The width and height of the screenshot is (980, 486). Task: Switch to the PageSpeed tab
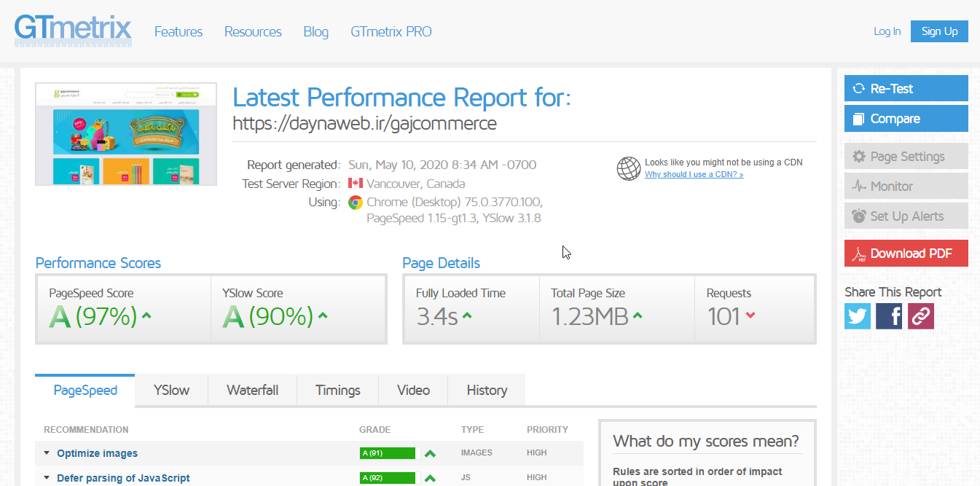click(x=85, y=390)
